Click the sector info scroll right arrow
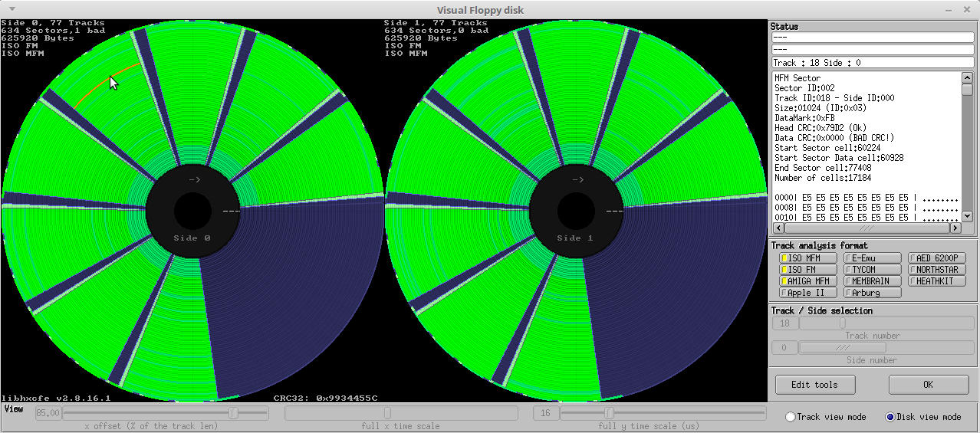The image size is (980, 433). coord(955,228)
